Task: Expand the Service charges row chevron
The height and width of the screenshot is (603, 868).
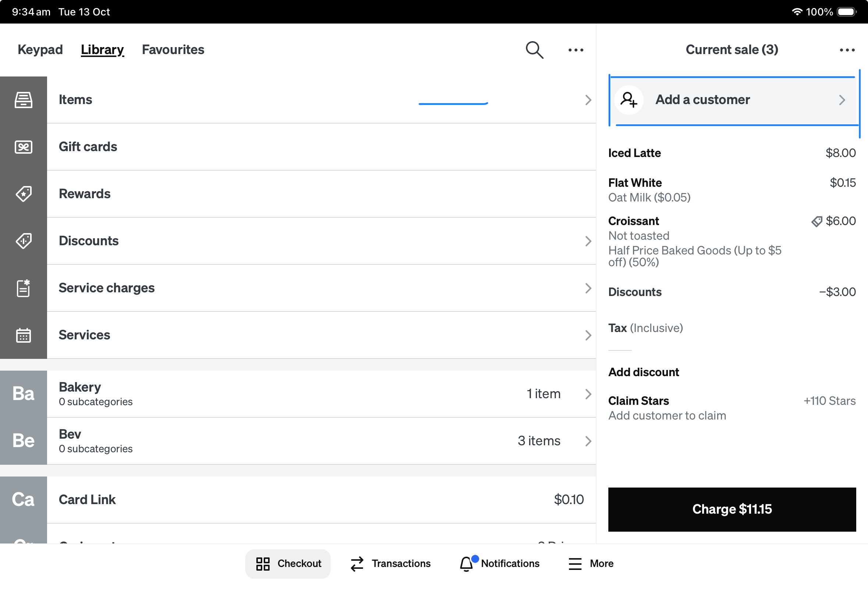Action: (x=588, y=288)
